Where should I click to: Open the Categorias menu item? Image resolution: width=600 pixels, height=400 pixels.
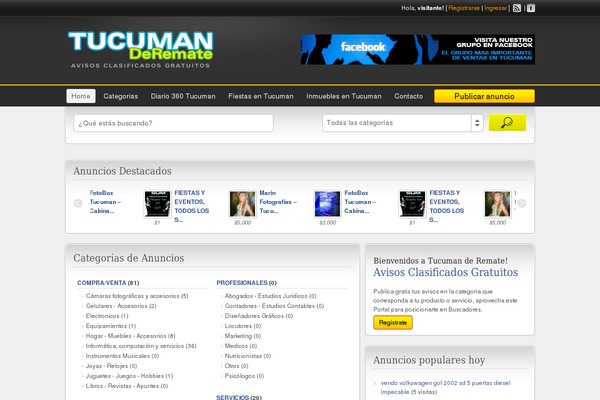121,96
